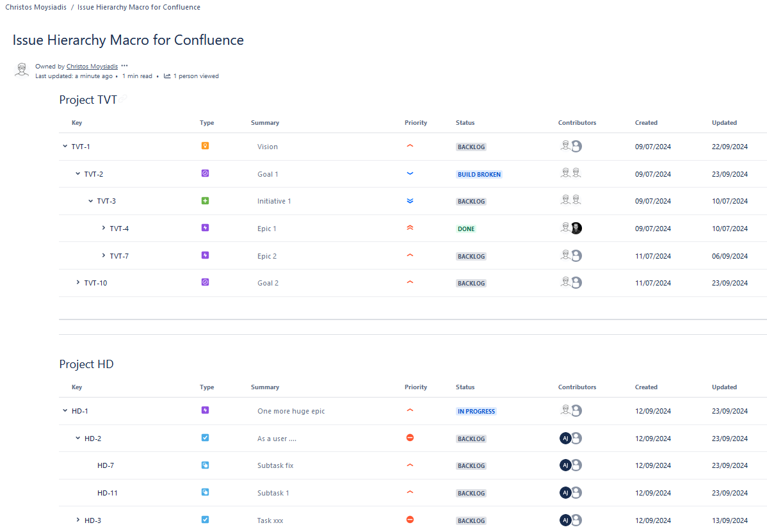Click the Epic type icon in TVT-4 row
This screenshot has height=532, width=767.
coord(205,228)
